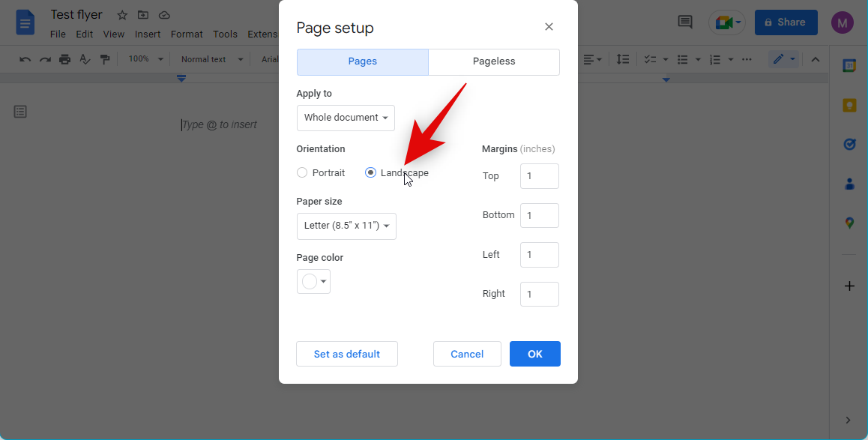Expand the Paper size dropdown
This screenshot has width=868, height=440.
click(x=346, y=226)
